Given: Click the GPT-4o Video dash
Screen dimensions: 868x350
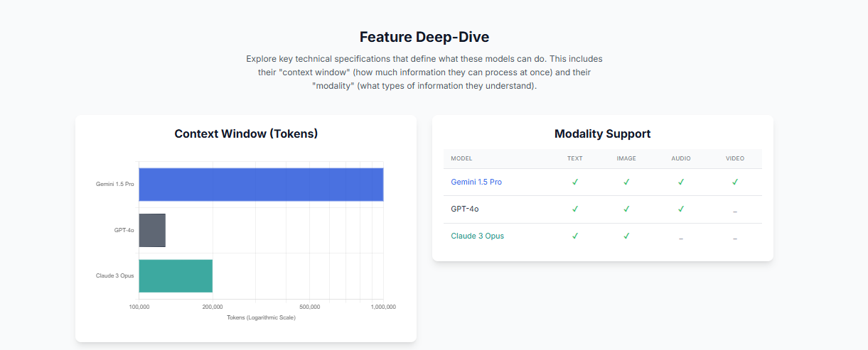Looking at the screenshot, I should (735, 211).
